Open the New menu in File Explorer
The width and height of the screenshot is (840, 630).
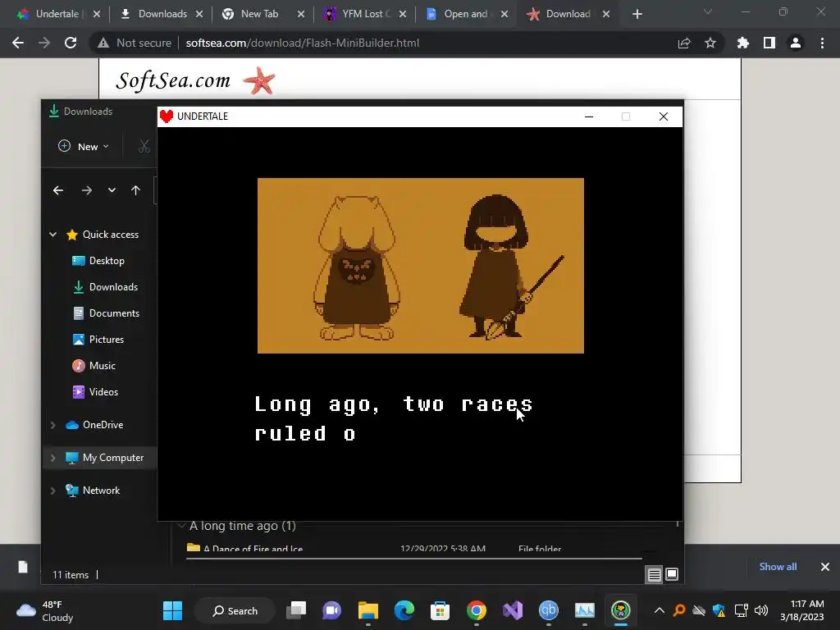click(84, 146)
